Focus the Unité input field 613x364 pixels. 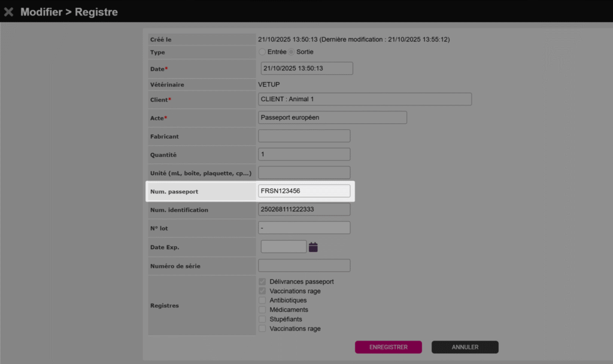click(304, 172)
